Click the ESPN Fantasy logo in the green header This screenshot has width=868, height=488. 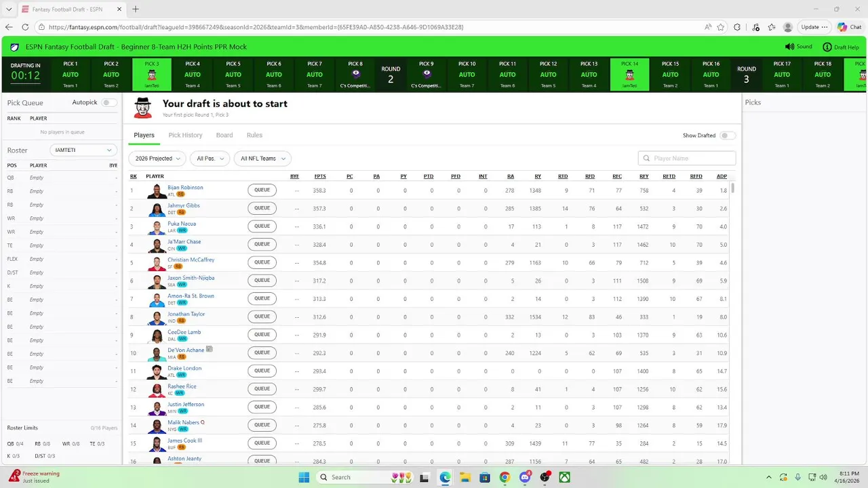pos(14,47)
